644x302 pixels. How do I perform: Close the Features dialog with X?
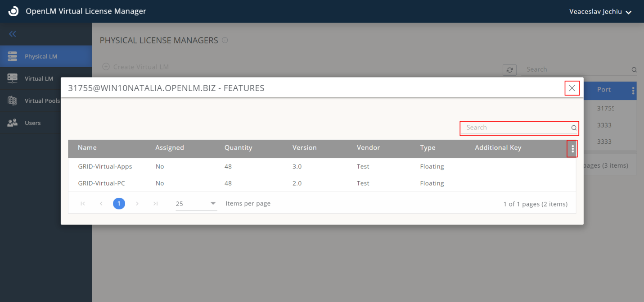click(x=572, y=88)
